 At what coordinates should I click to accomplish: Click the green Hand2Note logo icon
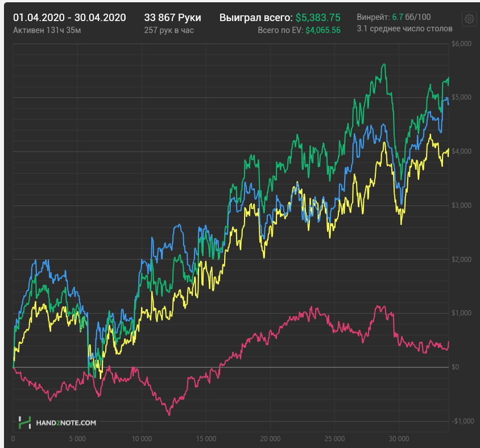tap(24, 422)
